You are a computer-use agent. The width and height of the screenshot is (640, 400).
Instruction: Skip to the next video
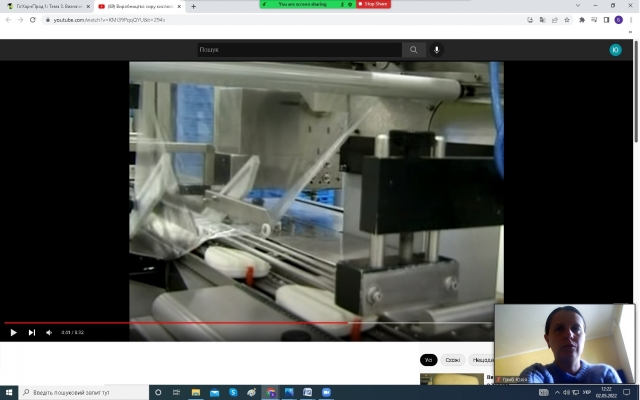point(31,332)
